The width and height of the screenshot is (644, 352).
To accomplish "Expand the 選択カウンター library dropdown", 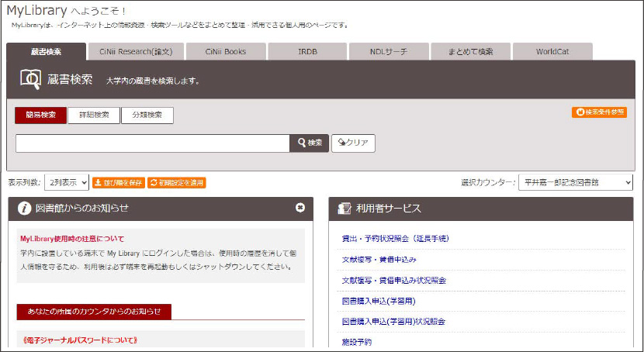I will pyautogui.click(x=575, y=183).
